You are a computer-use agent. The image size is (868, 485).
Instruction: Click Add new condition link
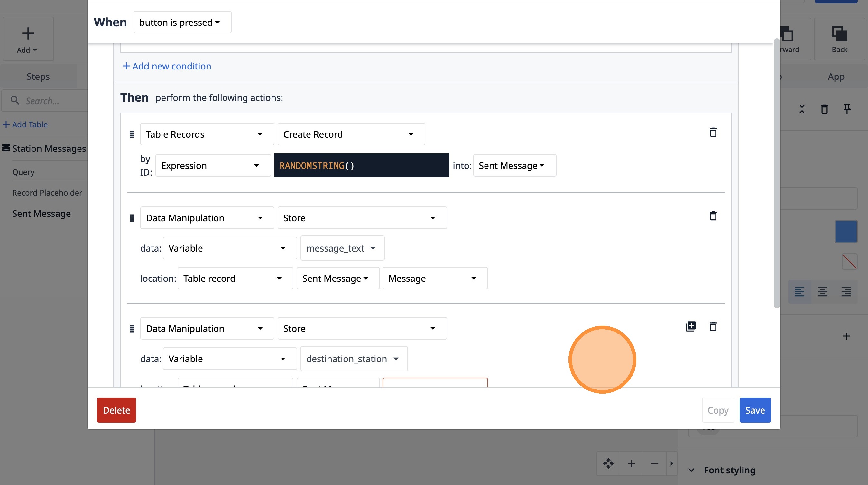167,66
